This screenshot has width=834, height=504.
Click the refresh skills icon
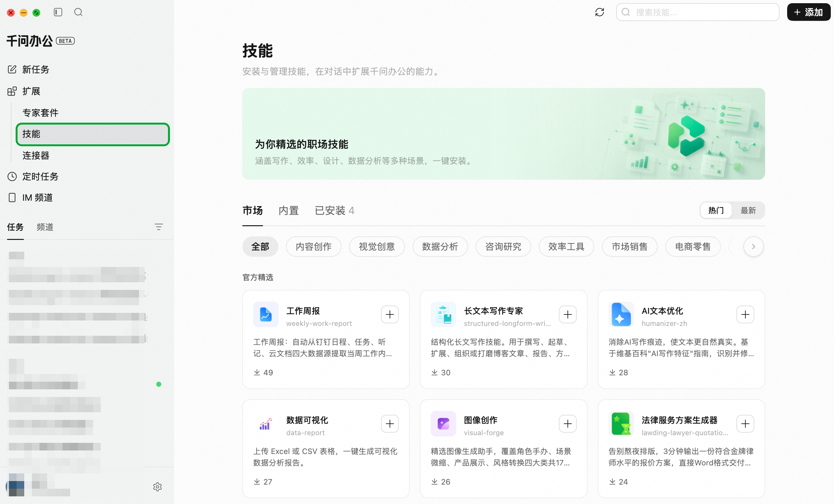(x=599, y=12)
